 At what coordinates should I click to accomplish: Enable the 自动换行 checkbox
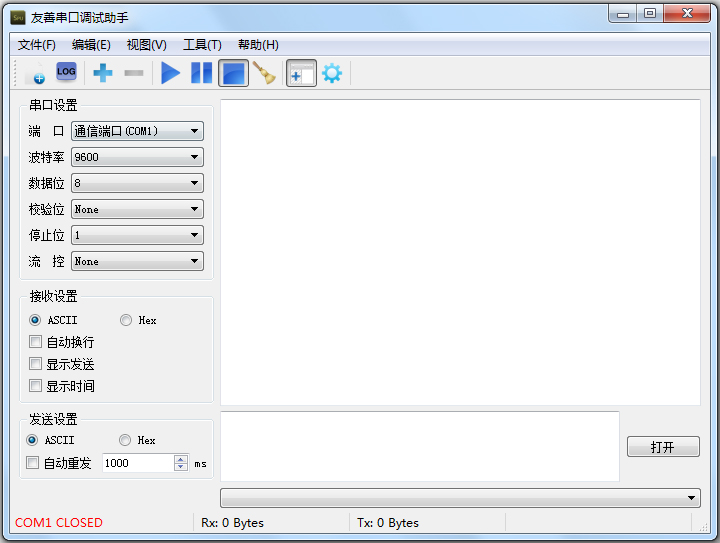point(36,342)
